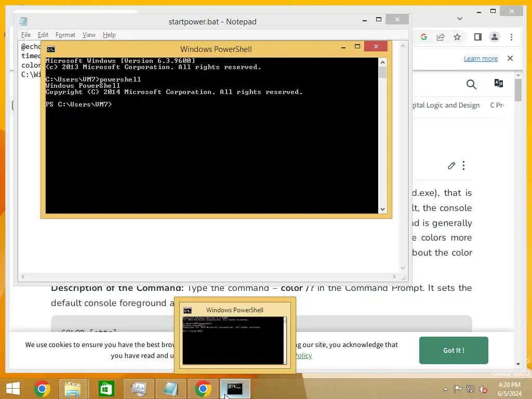Search the site using the magnifier icon
The width and height of the screenshot is (532, 399).
(x=471, y=84)
